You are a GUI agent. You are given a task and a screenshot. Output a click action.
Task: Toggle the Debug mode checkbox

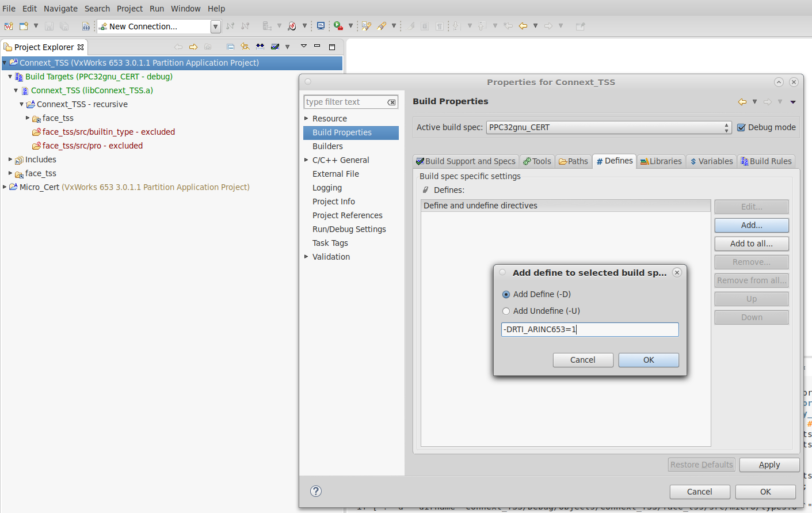(x=741, y=127)
